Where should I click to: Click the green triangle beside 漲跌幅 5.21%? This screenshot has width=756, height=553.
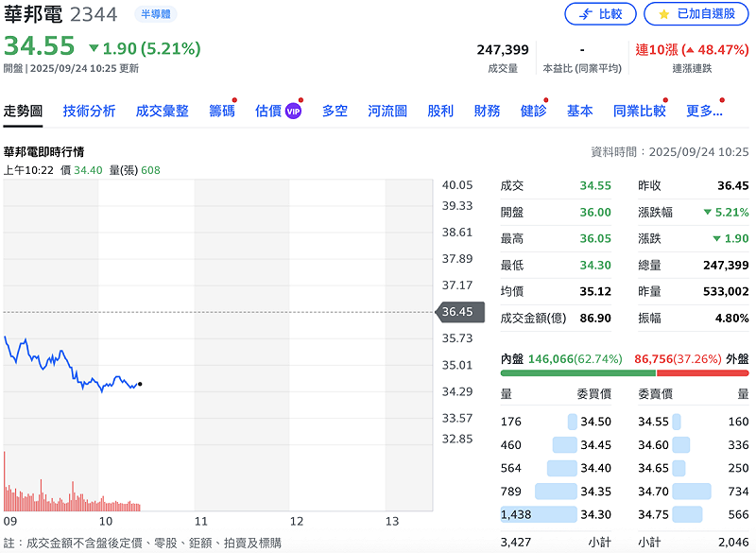707,212
